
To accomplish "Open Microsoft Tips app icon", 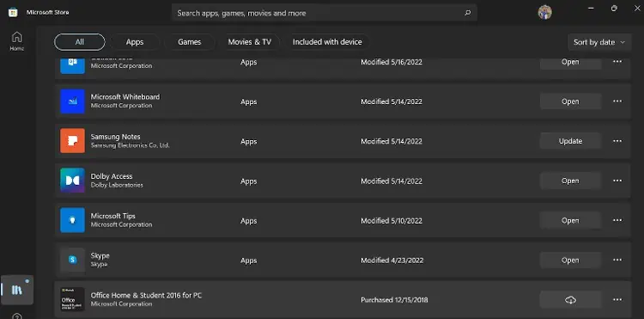I will click(x=72, y=220).
